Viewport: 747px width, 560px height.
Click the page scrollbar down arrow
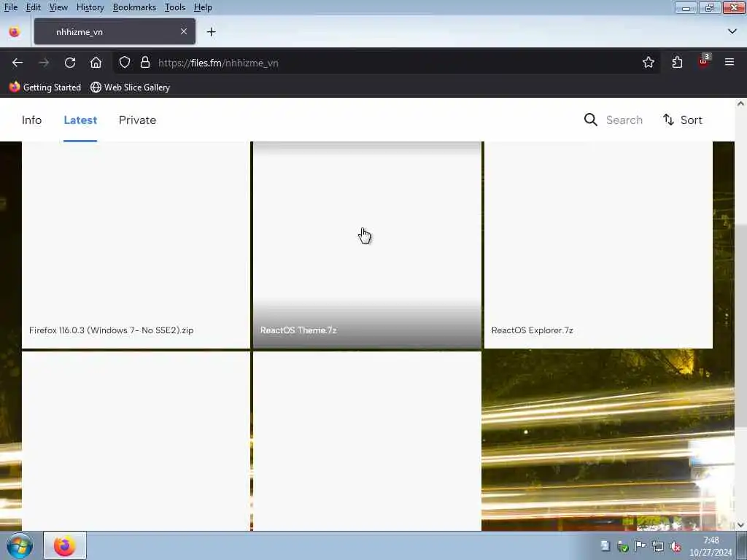pos(740,525)
